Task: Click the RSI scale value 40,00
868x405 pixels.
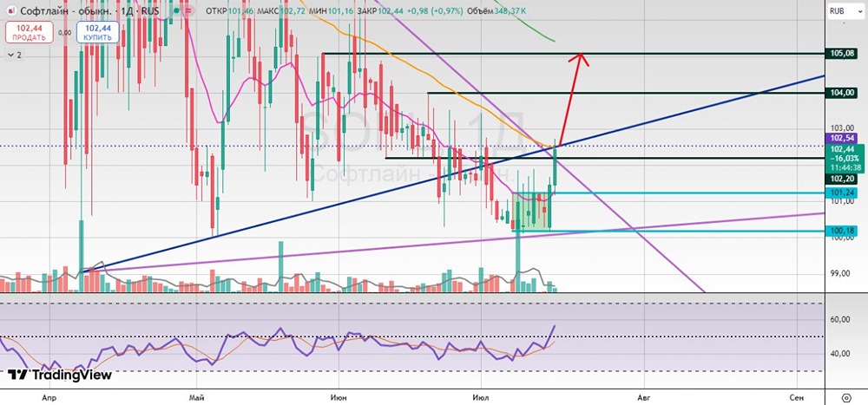Action: (840, 354)
